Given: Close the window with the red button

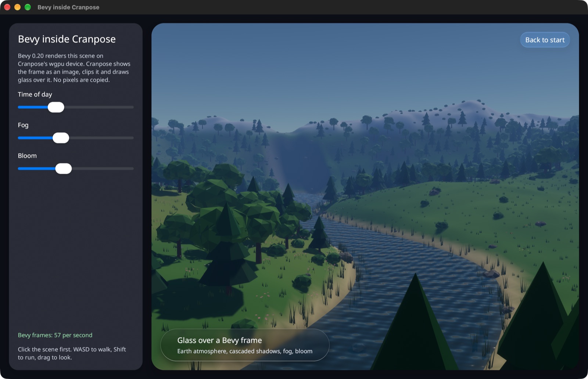Looking at the screenshot, I should point(7,7).
